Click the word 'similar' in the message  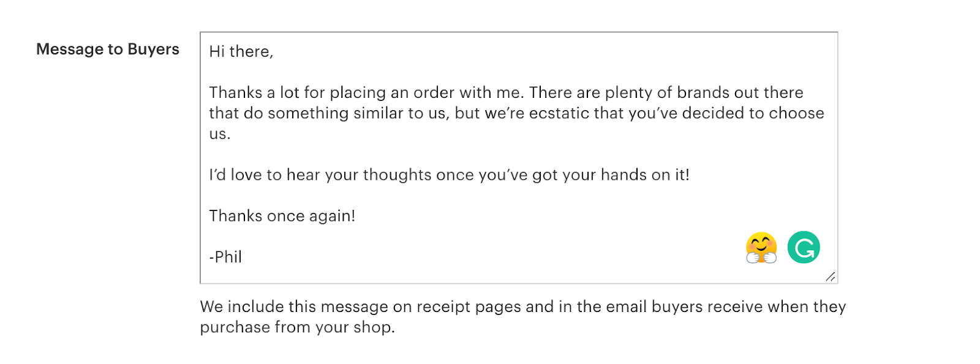pyautogui.click(x=379, y=113)
